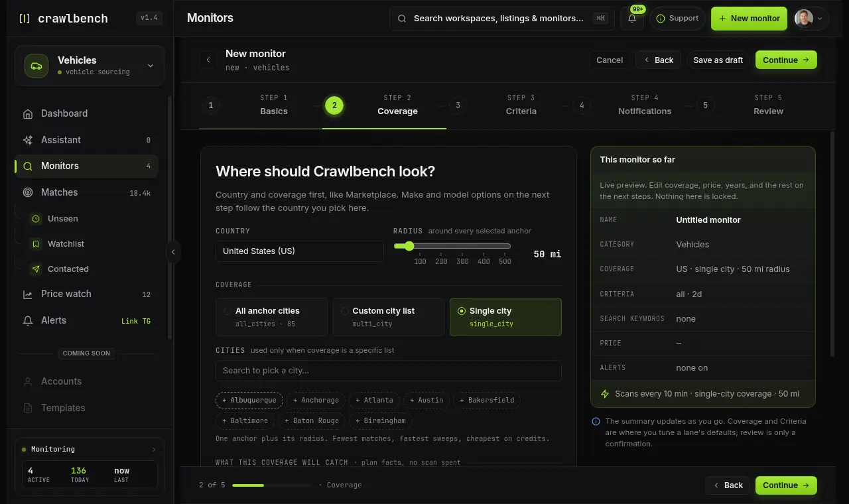Click the Contacted paper-plane icon
849x504 pixels.
tap(36, 269)
